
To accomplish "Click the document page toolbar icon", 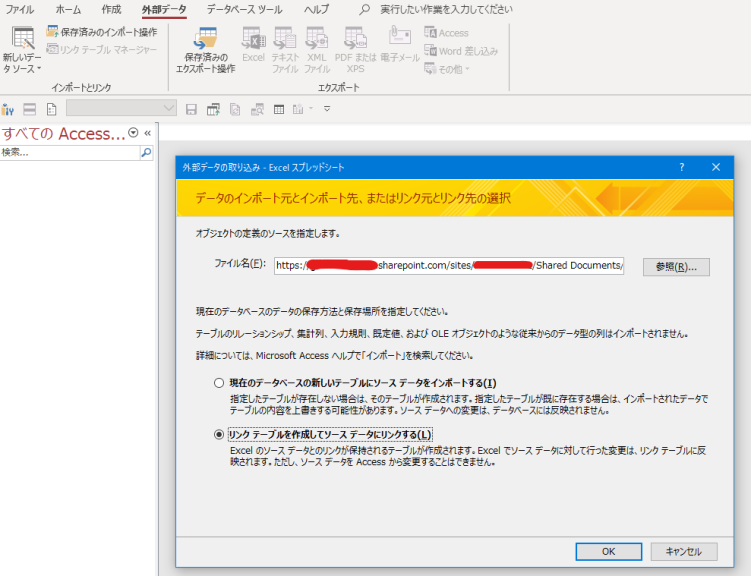I will click(x=52, y=110).
